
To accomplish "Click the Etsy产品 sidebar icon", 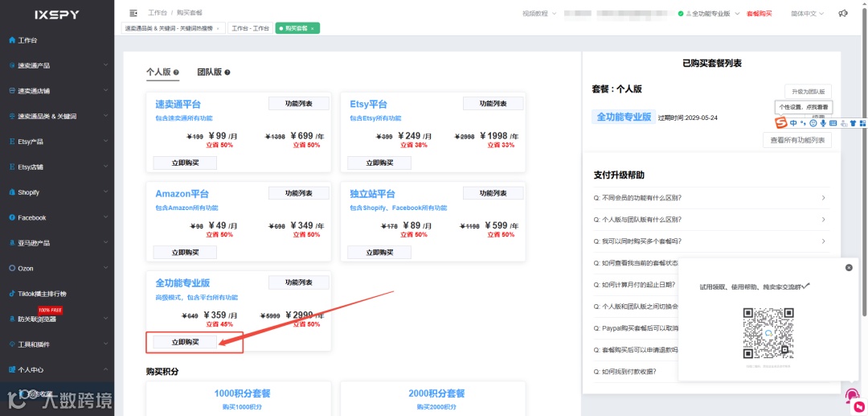I will (12, 142).
